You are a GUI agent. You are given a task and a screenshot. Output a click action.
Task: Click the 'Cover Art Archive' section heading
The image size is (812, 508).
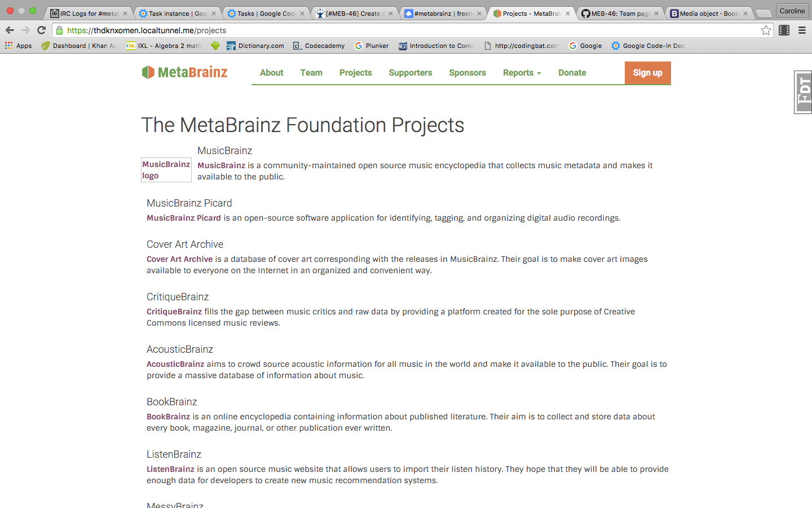point(185,244)
